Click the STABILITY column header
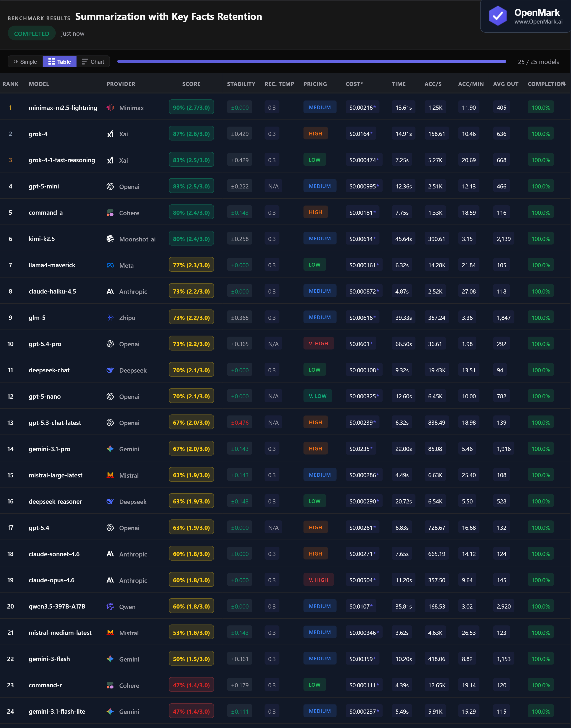571x728 pixels. 241,84
